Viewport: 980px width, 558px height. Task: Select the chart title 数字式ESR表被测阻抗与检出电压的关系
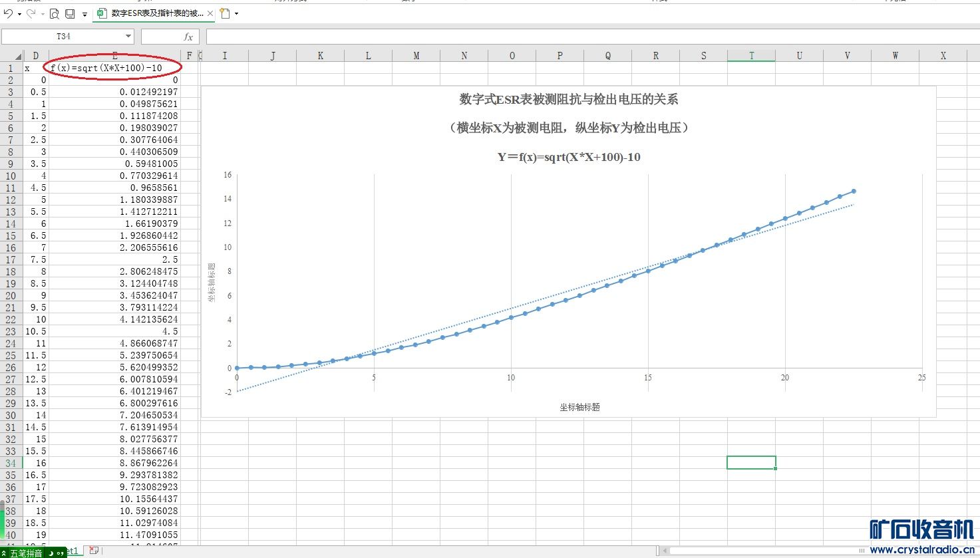pyautogui.click(x=569, y=100)
